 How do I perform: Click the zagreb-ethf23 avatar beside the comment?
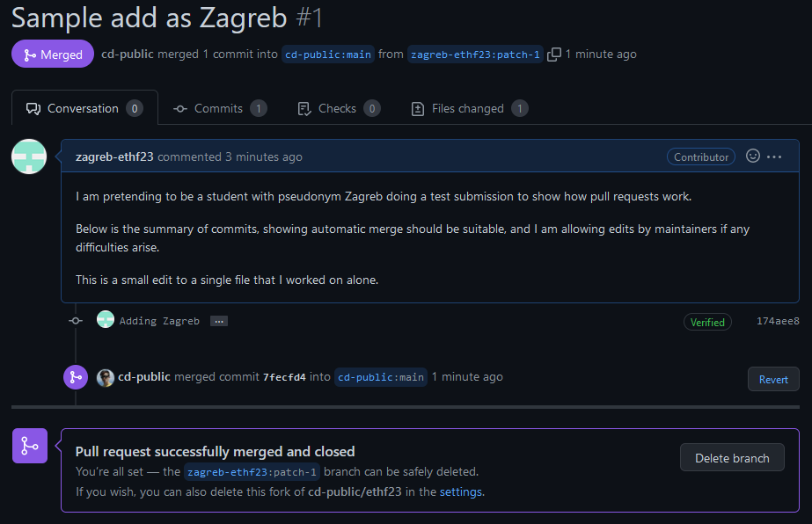(x=29, y=156)
